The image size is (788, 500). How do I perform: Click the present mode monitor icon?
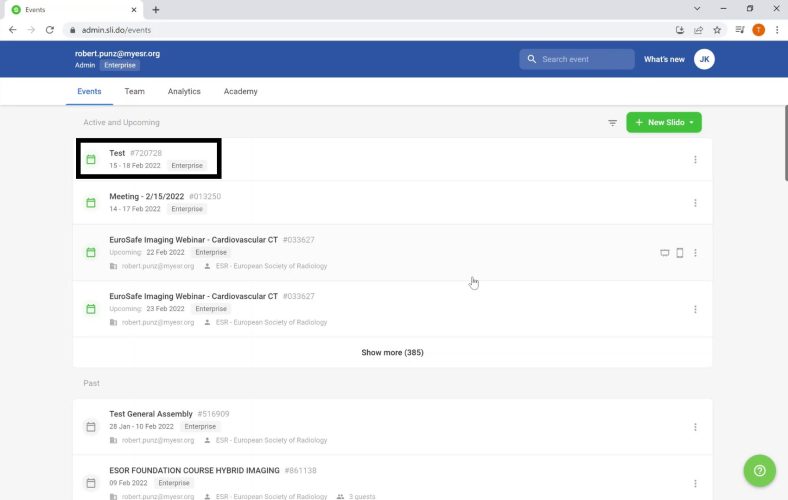point(665,253)
